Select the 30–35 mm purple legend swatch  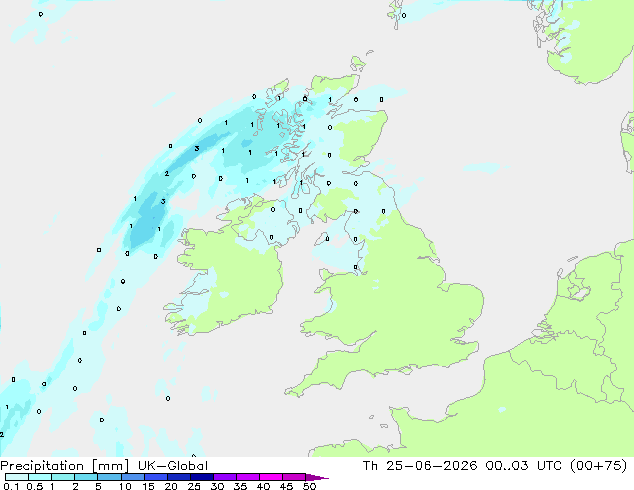pyautogui.click(x=225, y=477)
